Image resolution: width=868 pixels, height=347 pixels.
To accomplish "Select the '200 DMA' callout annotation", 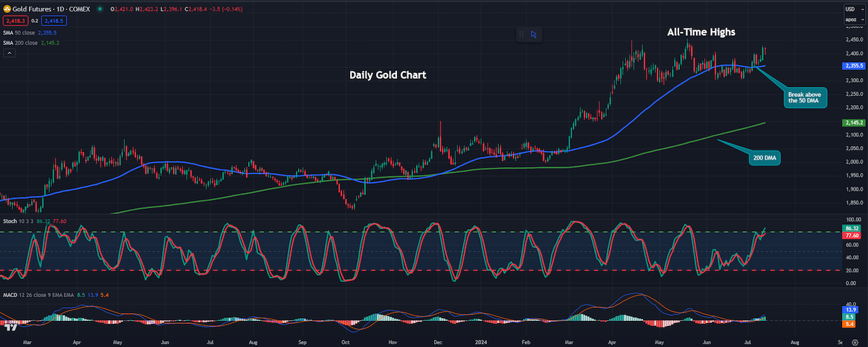I will (765, 156).
